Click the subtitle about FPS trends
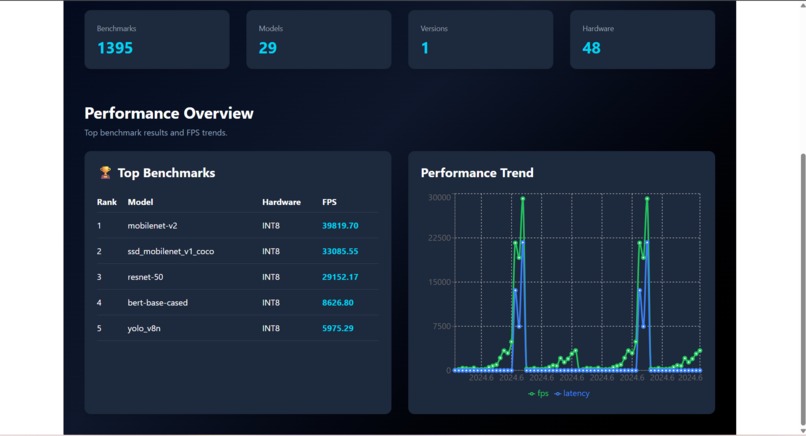Image resolution: width=806 pixels, height=436 pixels. (156, 133)
